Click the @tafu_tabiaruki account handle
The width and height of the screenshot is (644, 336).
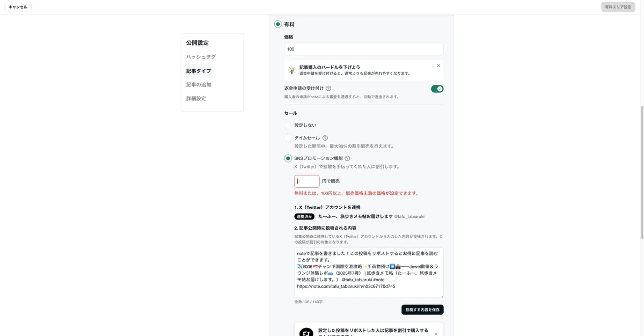[409, 217]
